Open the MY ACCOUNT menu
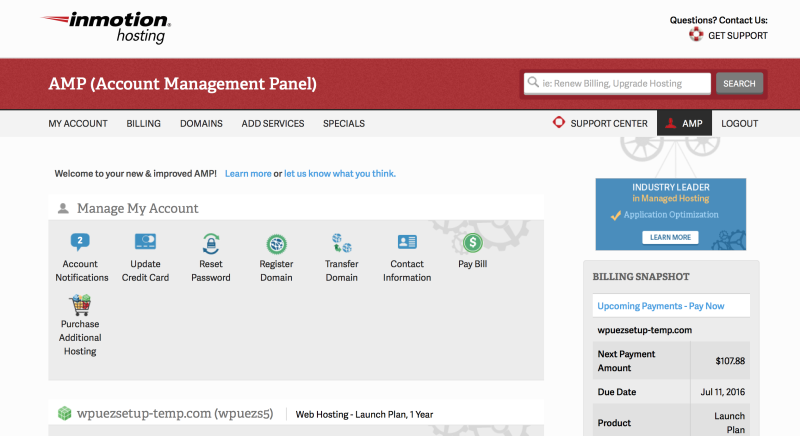This screenshot has height=436, width=800. [x=78, y=123]
